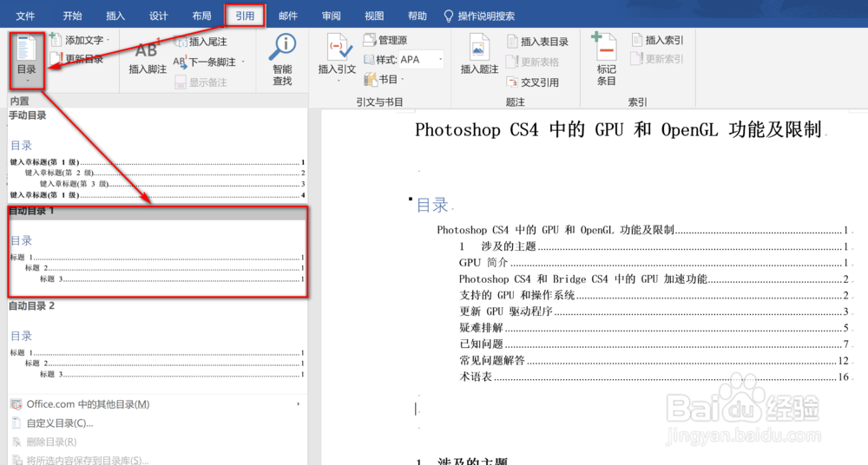Screen dimensions: 868x465
Task: Click 显示备注 icon
Action: pyautogui.click(x=180, y=82)
